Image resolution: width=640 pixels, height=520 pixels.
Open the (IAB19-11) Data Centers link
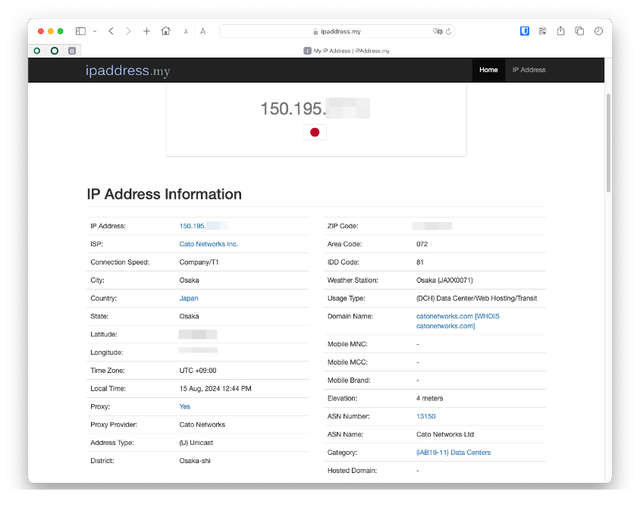click(x=453, y=452)
